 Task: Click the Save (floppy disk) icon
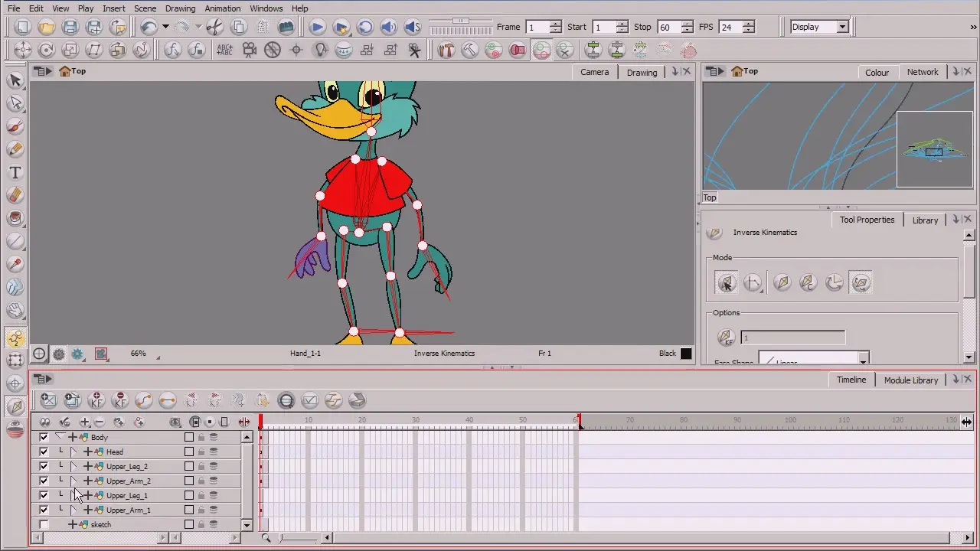(70, 27)
